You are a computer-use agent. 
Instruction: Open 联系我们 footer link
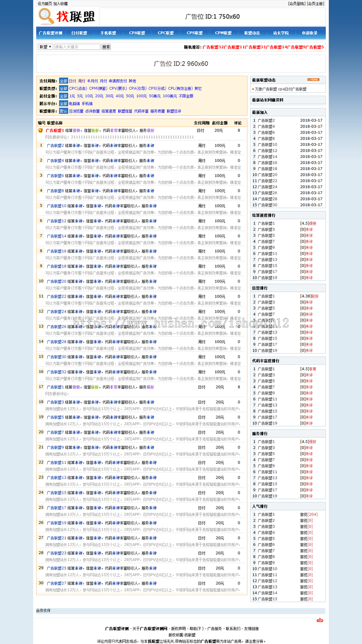click(x=233, y=629)
